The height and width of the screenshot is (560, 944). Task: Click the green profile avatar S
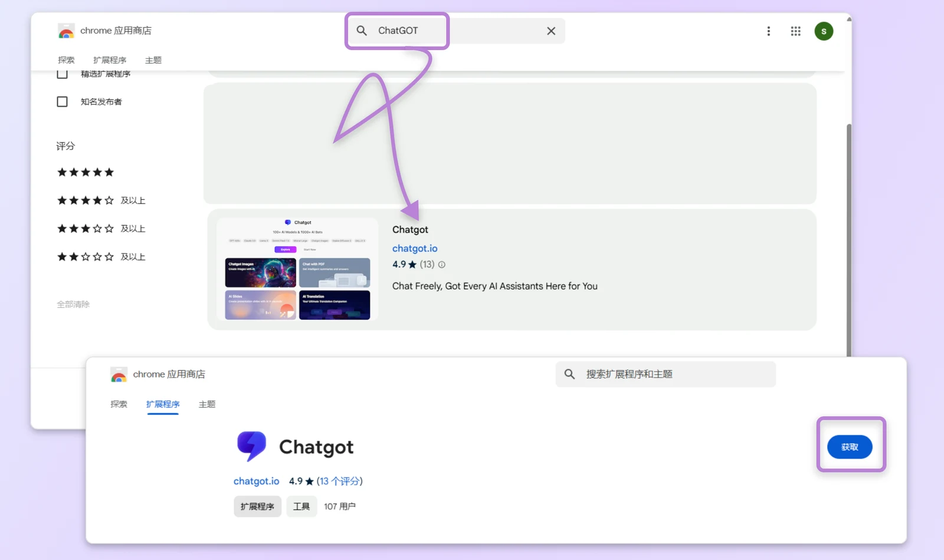click(x=824, y=31)
